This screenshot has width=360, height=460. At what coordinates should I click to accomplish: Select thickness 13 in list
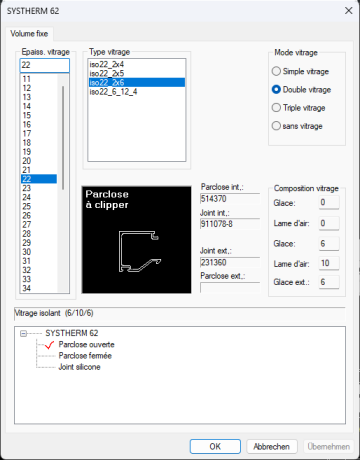(x=39, y=97)
